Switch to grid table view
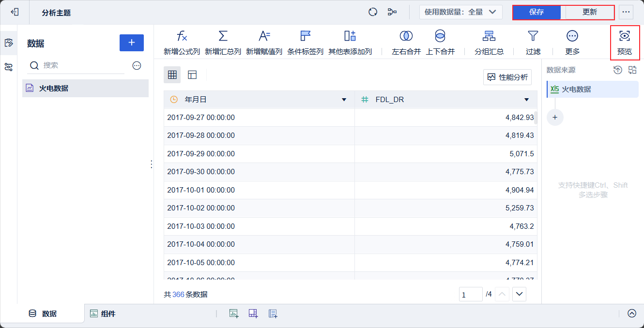The height and width of the screenshot is (328, 644). (172, 75)
